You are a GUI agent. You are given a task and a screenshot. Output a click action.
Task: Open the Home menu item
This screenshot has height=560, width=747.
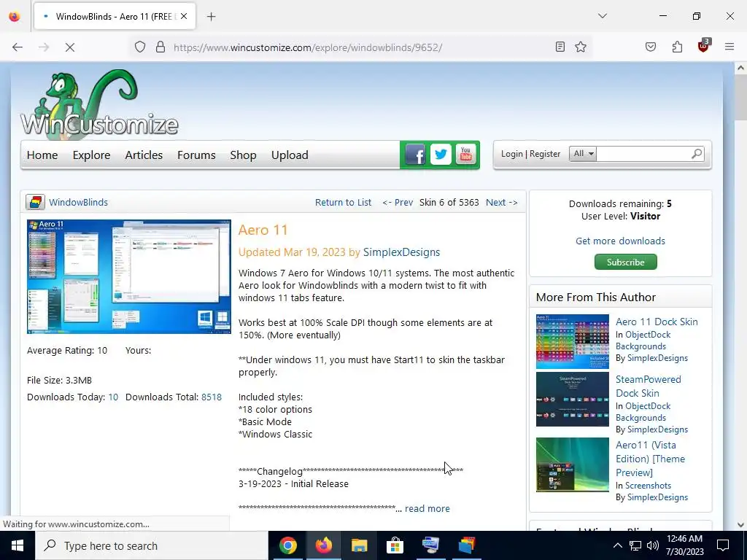[42, 155]
